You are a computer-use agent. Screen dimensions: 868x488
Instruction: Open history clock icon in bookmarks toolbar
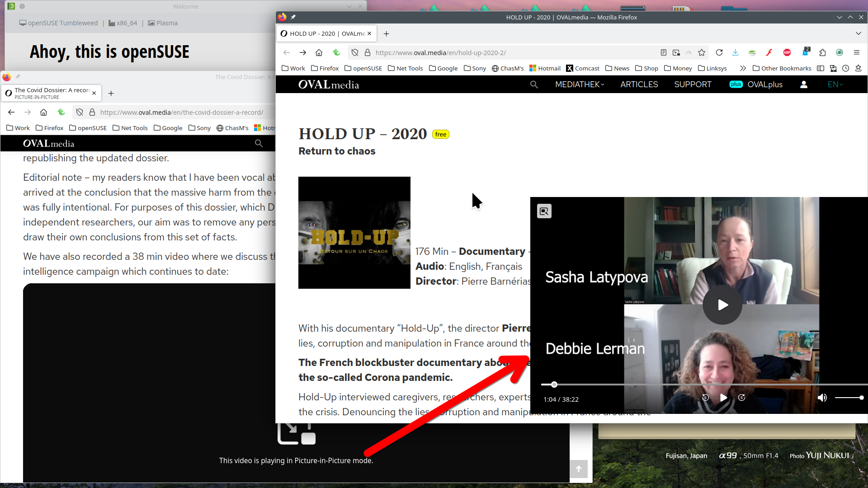click(845, 68)
